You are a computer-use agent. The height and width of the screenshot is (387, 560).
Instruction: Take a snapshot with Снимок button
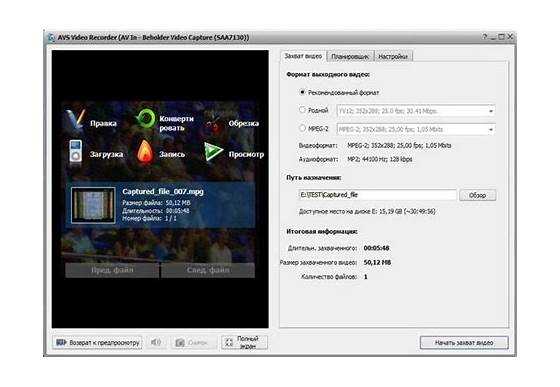(x=195, y=342)
